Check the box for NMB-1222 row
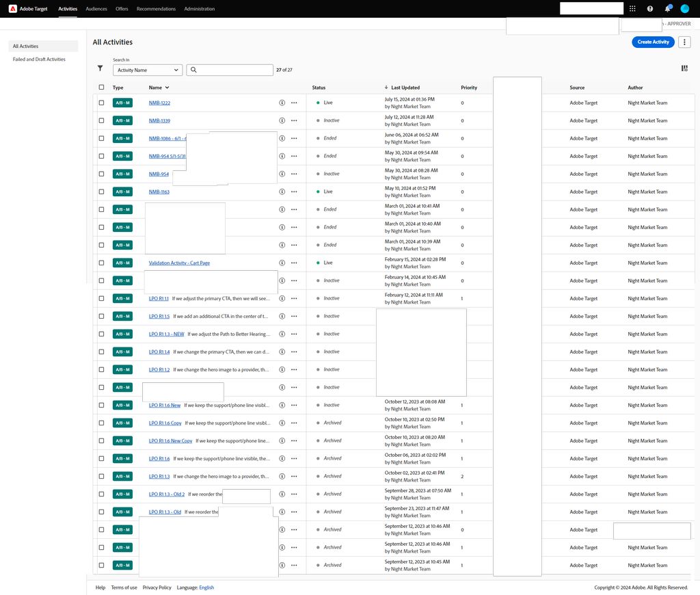The width and height of the screenshot is (700, 595). click(102, 103)
